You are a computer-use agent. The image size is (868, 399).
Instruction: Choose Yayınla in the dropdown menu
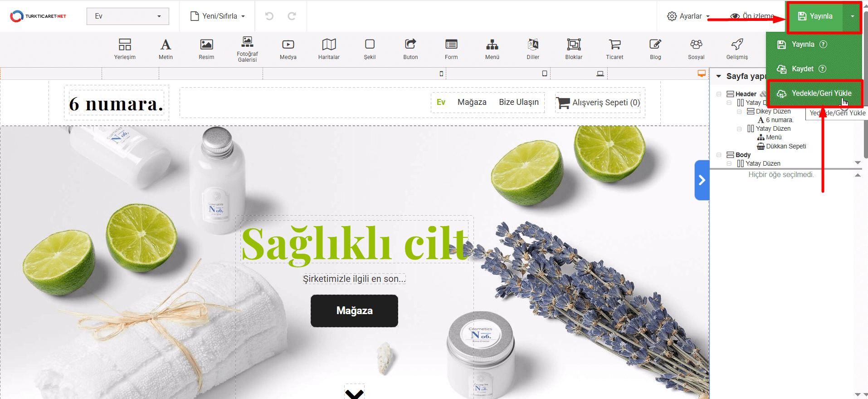[x=803, y=44]
